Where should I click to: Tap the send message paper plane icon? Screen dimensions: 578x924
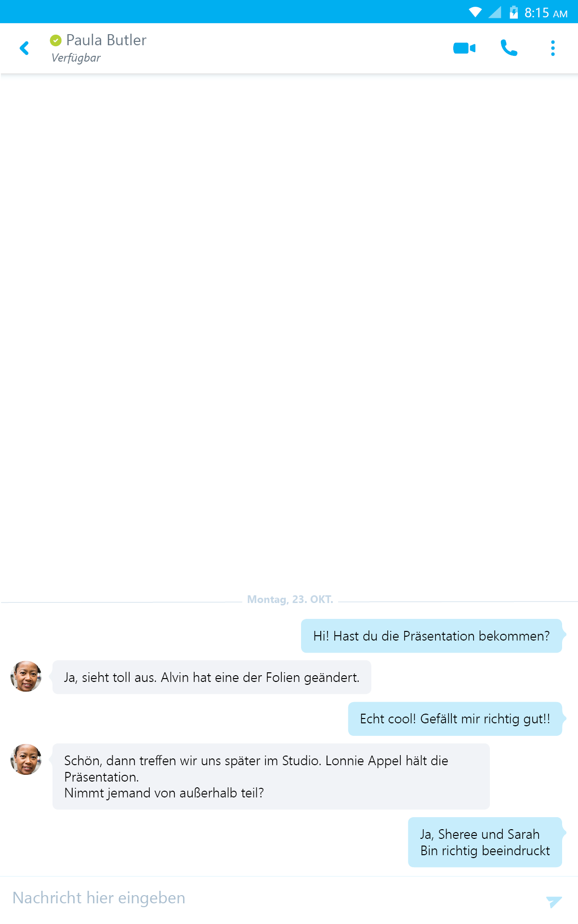tap(554, 901)
